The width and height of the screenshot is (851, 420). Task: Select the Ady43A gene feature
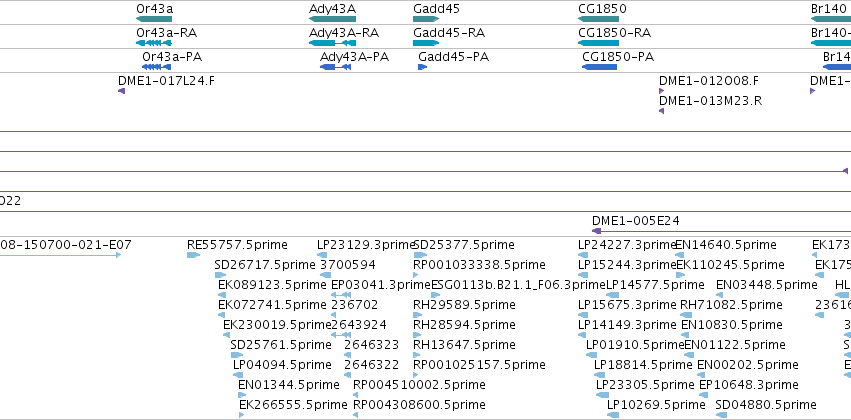tap(332, 19)
